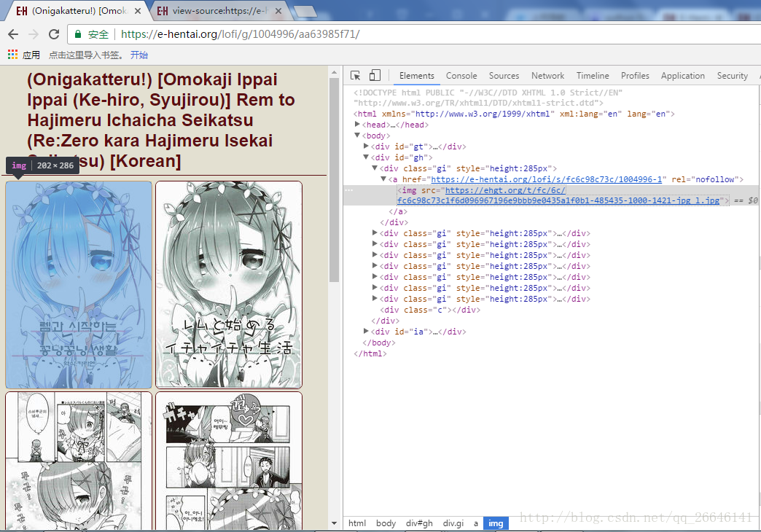Select the closing </a> tag row
Screen dimensions: 761x532
tap(397, 211)
